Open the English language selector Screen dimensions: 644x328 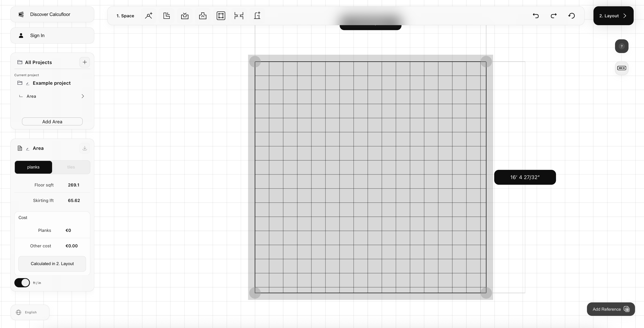point(30,312)
